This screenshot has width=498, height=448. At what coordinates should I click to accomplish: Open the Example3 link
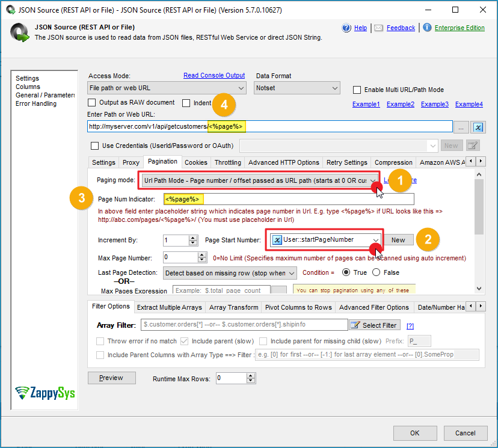(x=434, y=103)
